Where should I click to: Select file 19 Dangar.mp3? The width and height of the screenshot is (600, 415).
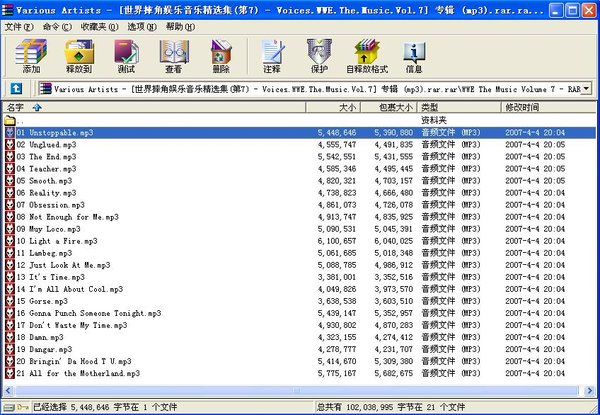(x=44, y=349)
